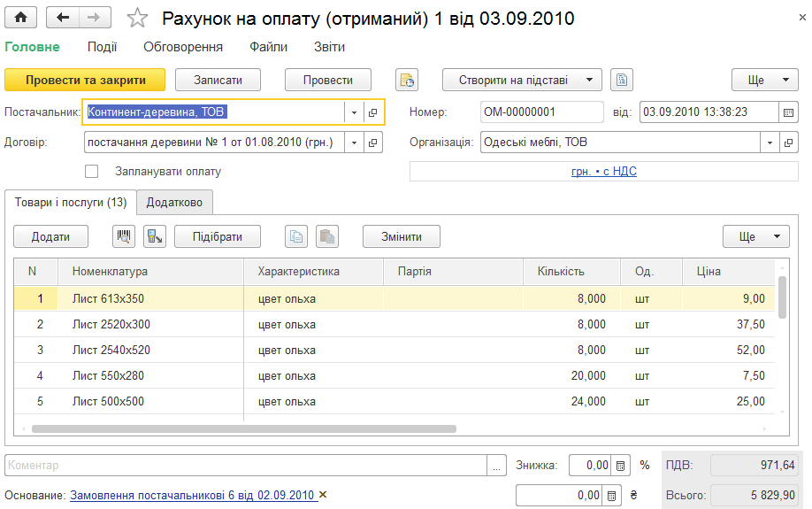Expand Договір dropdown list
This screenshot has width=812, height=509.
tap(354, 143)
